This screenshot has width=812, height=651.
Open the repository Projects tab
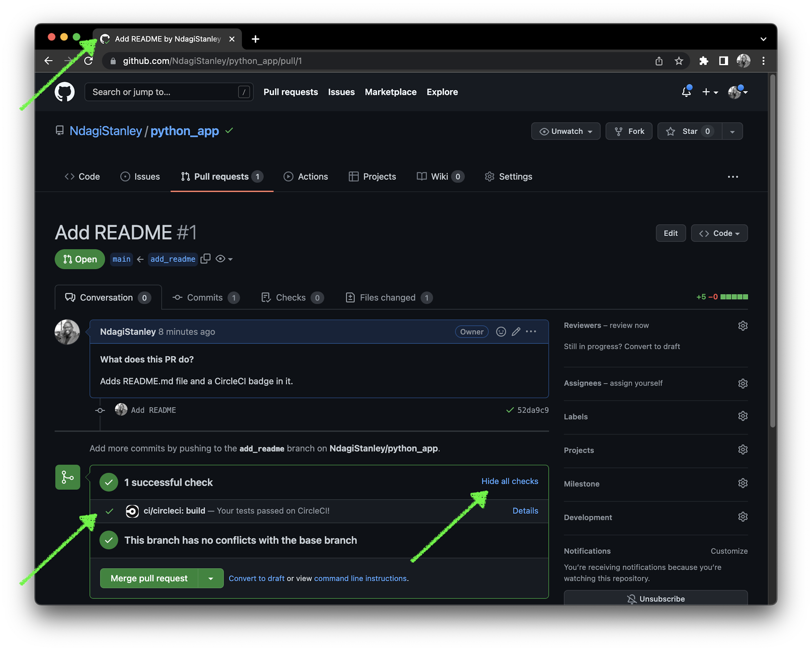(372, 177)
